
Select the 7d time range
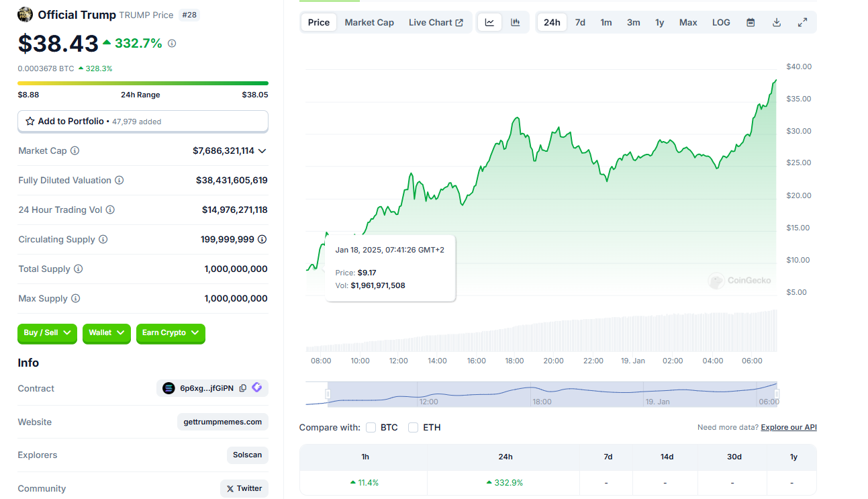[580, 22]
